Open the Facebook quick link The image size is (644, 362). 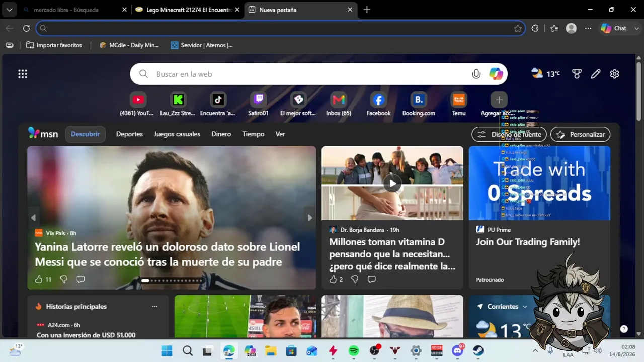[x=379, y=100]
